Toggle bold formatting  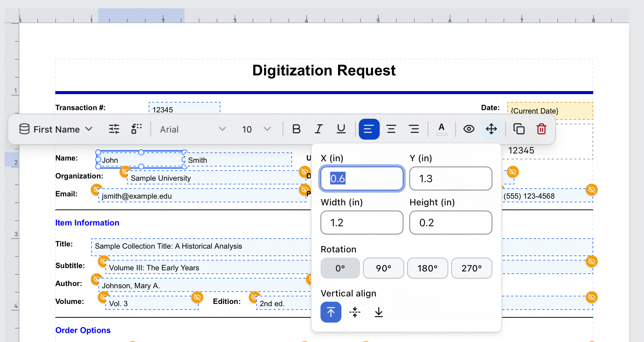[x=296, y=129]
